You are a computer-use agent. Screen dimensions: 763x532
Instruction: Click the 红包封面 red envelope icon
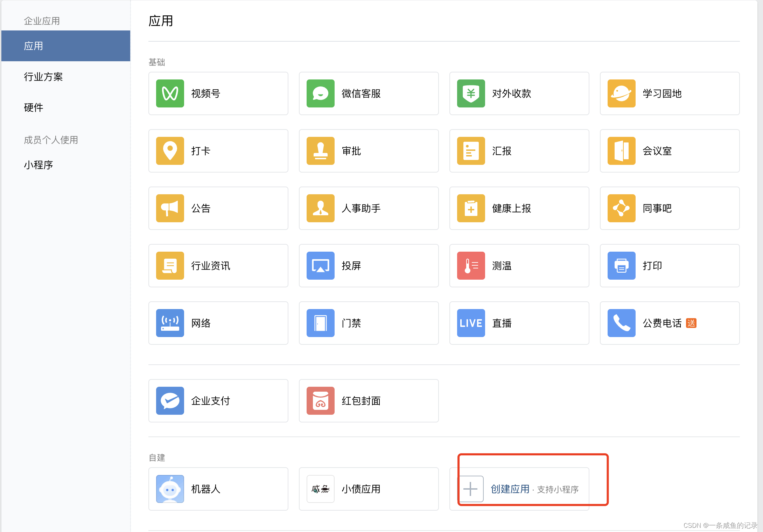[321, 401]
